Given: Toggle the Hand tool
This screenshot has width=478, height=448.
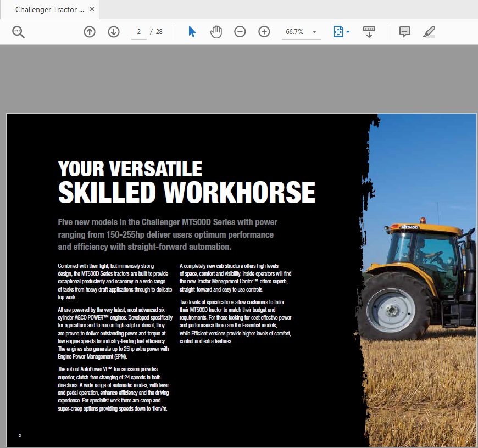Looking at the screenshot, I should click(216, 32).
